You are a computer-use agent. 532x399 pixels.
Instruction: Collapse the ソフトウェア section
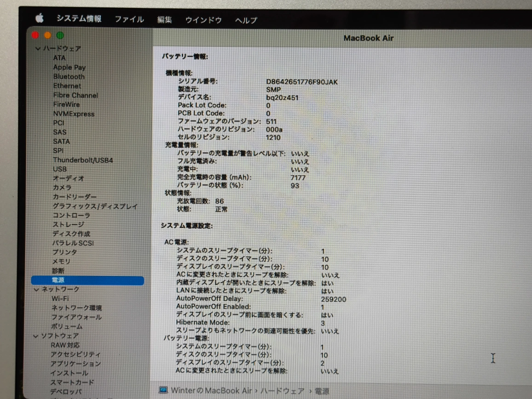click(x=36, y=336)
